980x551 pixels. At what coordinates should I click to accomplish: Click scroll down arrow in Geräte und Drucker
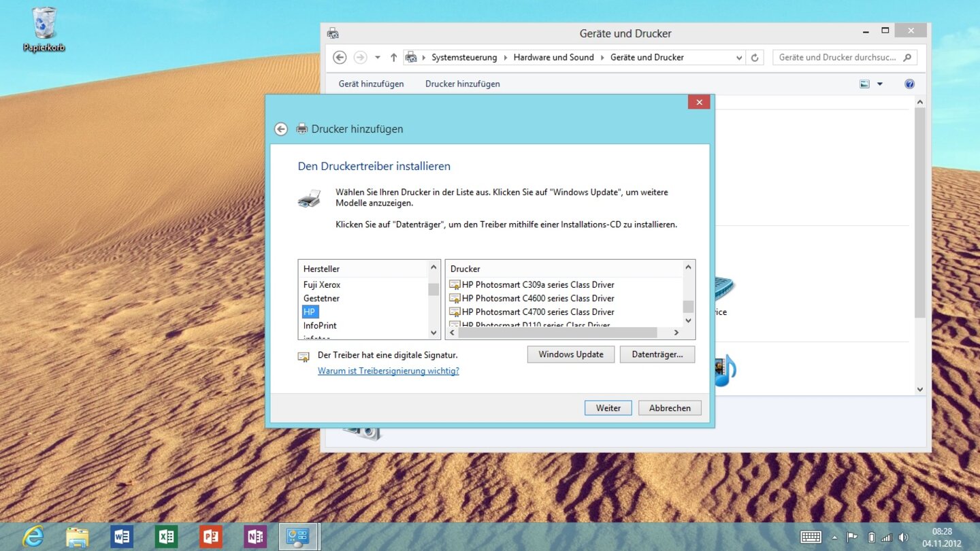920,390
